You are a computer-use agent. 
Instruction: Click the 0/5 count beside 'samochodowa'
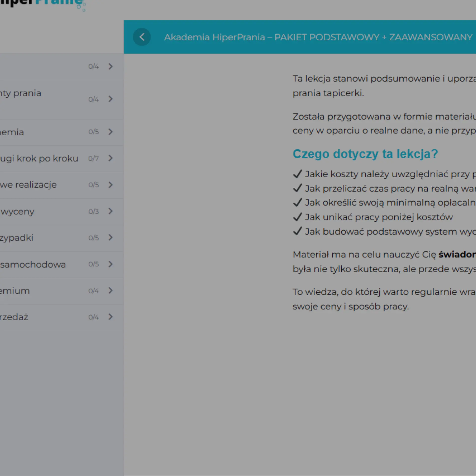click(x=93, y=264)
